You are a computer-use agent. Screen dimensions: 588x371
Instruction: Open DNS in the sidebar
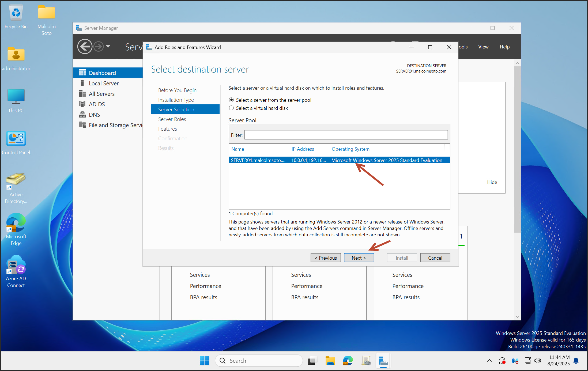[x=94, y=115]
